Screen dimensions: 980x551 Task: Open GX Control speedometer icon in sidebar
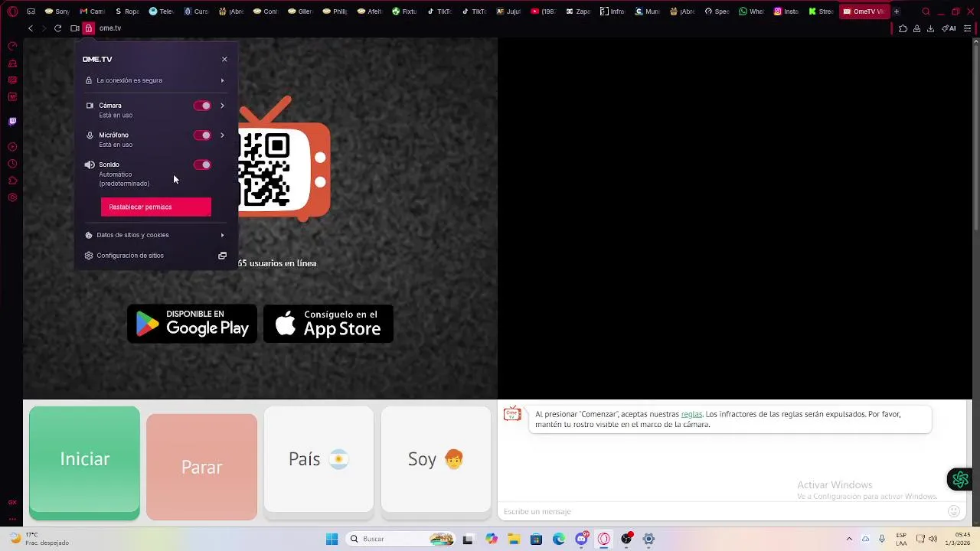coord(12,46)
